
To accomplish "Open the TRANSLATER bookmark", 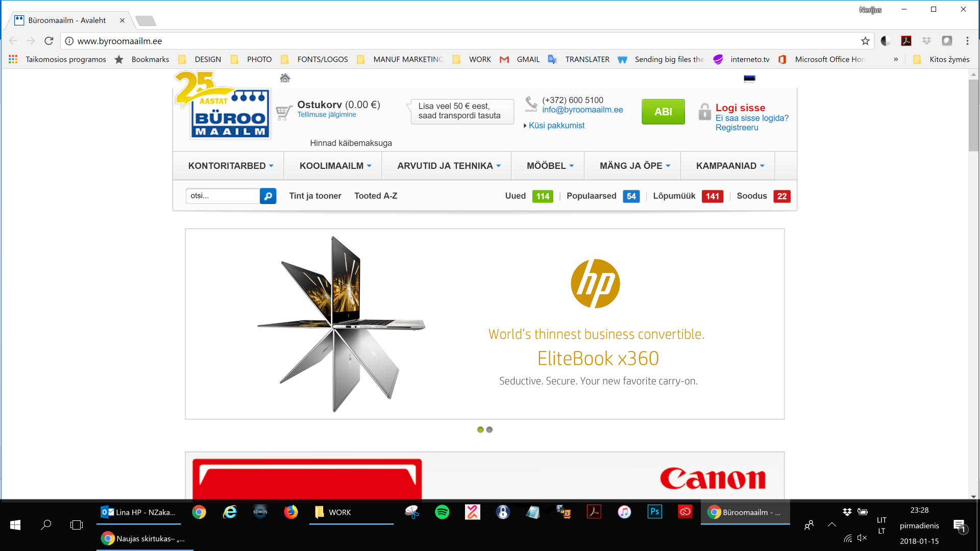I will pos(578,59).
